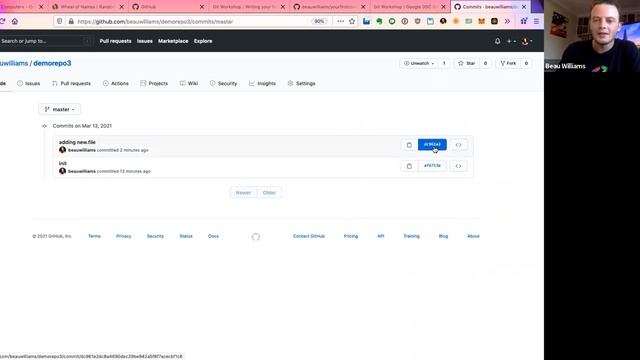Open the footer Training link
This screenshot has width=640, height=360.
point(411,236)
